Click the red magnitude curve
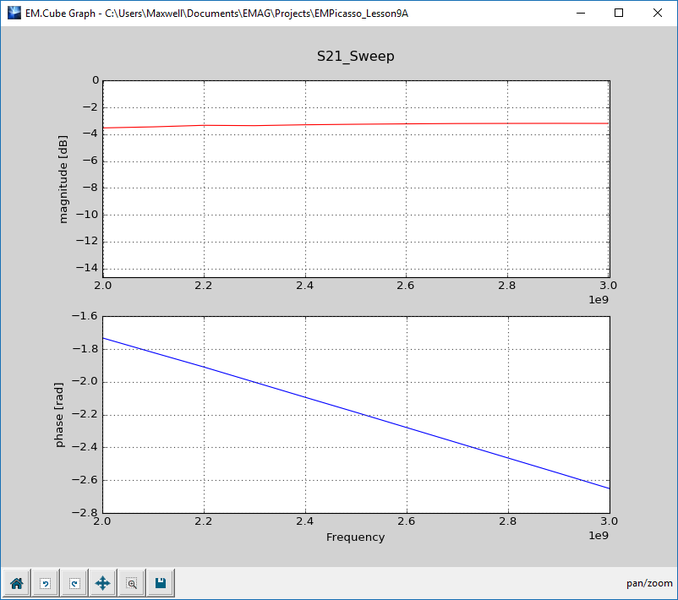The width and height of the screenshot is (678, 600). coord(355,124)
